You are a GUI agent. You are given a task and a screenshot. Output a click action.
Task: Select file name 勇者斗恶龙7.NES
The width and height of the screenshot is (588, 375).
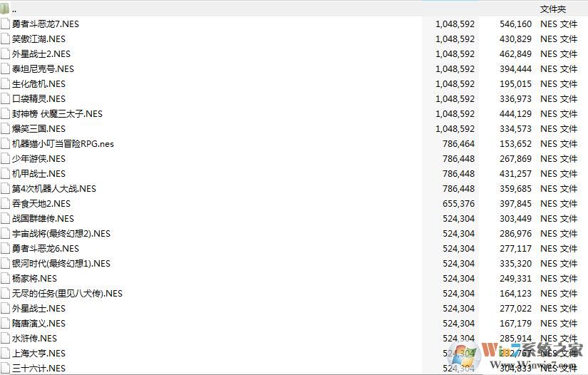46,24
